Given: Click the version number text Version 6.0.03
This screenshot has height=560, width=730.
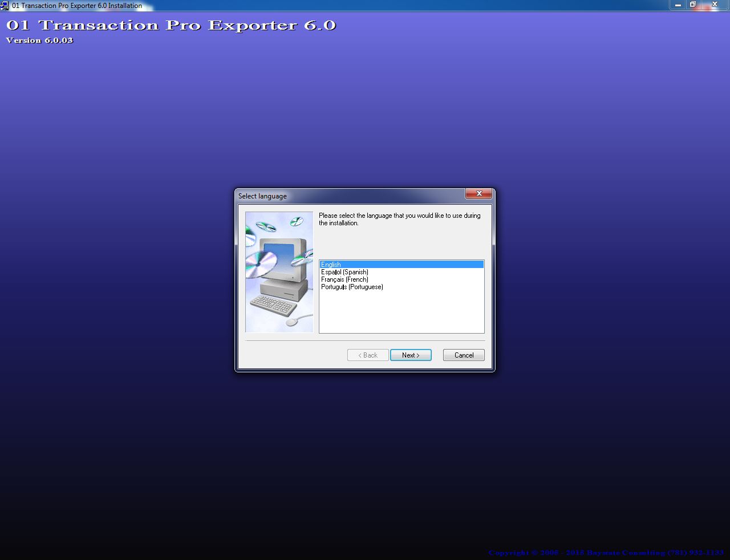Looking at the screenshot, I should tap(39, 40).
